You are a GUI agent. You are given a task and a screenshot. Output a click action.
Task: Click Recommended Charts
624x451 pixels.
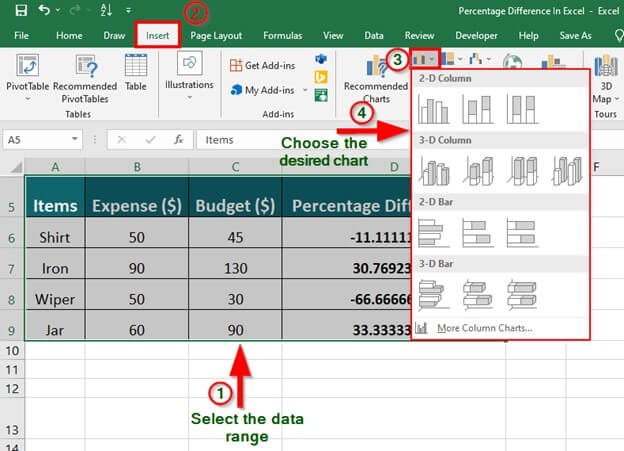pos(376,79)
